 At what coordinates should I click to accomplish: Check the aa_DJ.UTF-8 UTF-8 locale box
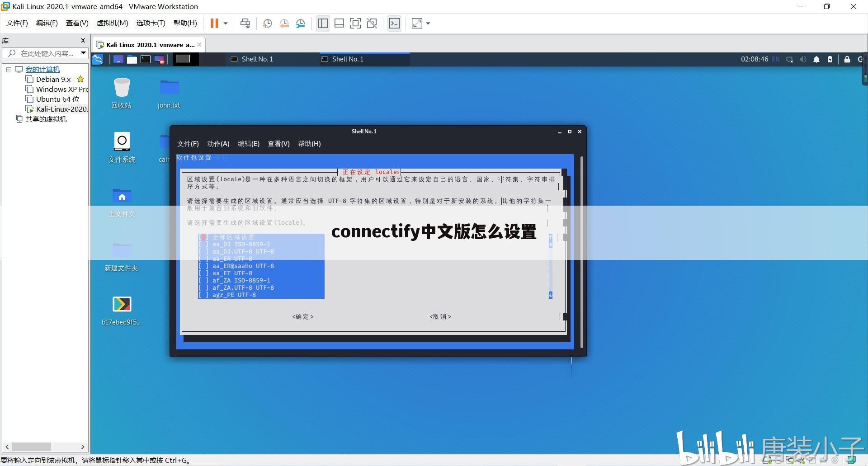203,251
